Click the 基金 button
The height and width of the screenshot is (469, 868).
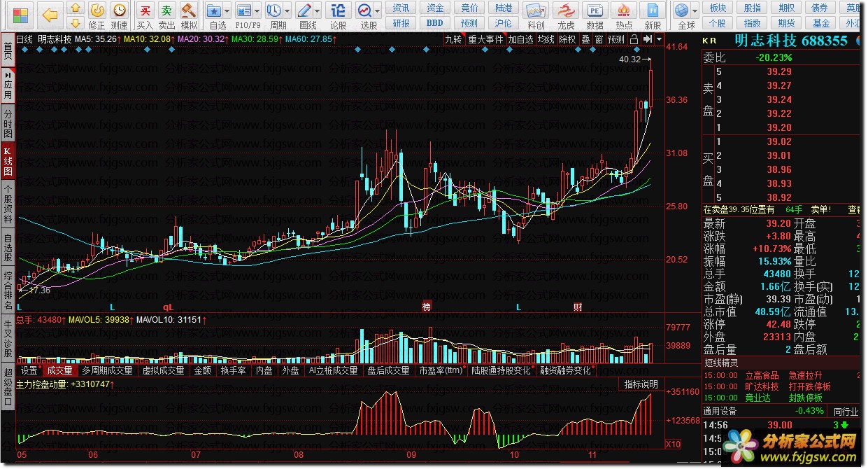pyautogui.click(x=820, y=22)
